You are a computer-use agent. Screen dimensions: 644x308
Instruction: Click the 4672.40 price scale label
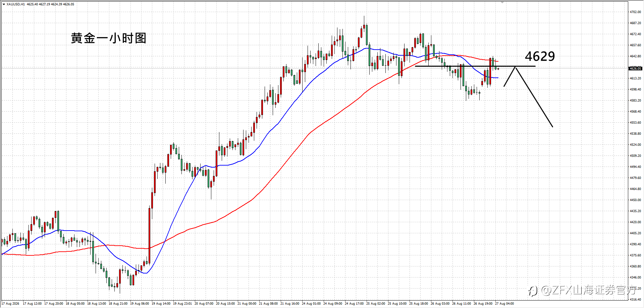tap(635, 34)
